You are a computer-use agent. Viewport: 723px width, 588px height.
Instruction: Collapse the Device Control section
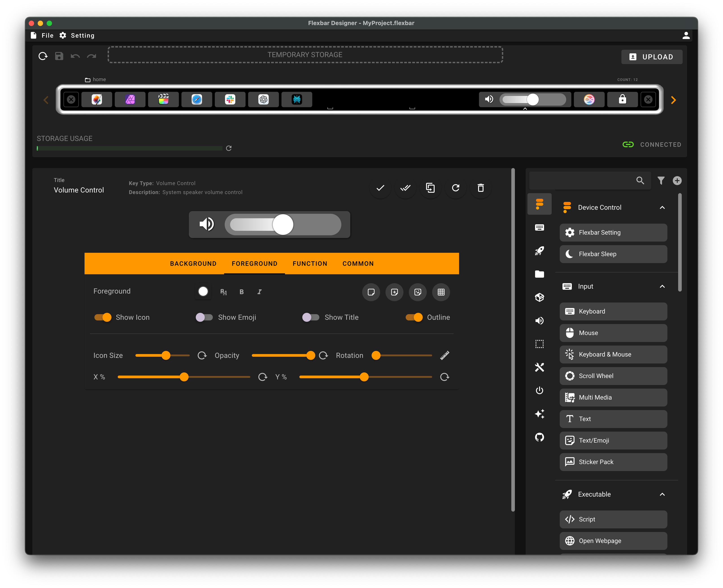tap(663, 207)
